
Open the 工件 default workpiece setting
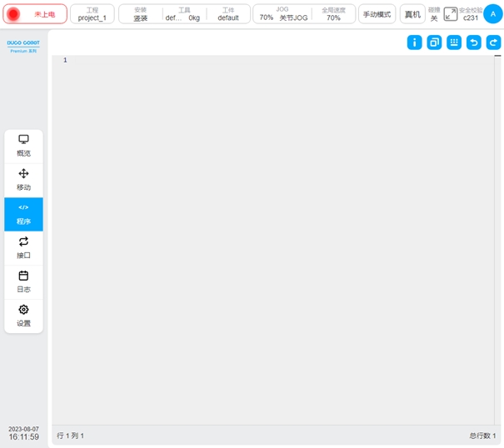click(227, 14)
